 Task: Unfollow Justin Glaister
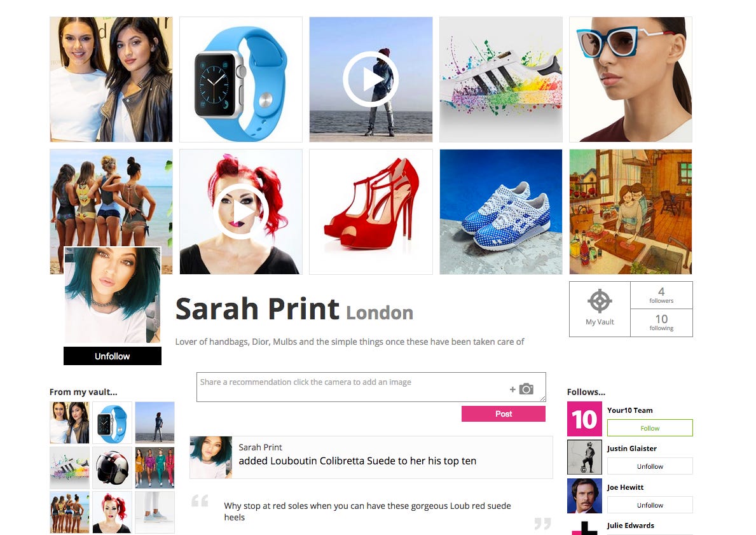(x=650, y=466)
